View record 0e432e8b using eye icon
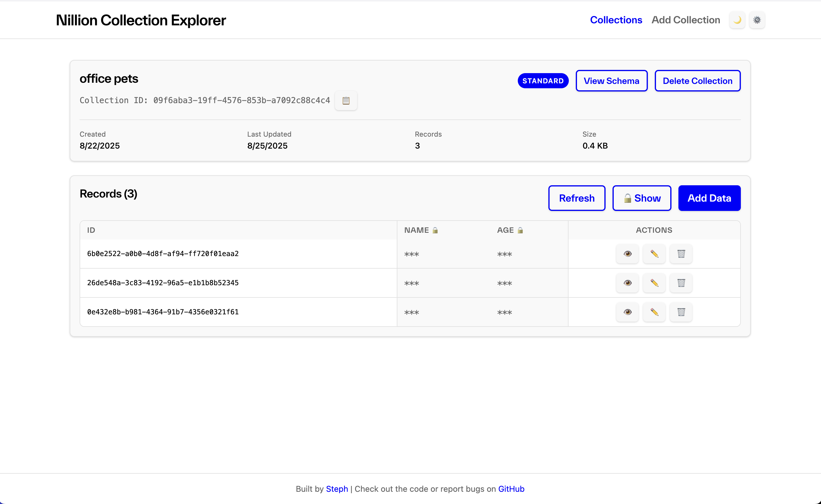 [627, 312]
